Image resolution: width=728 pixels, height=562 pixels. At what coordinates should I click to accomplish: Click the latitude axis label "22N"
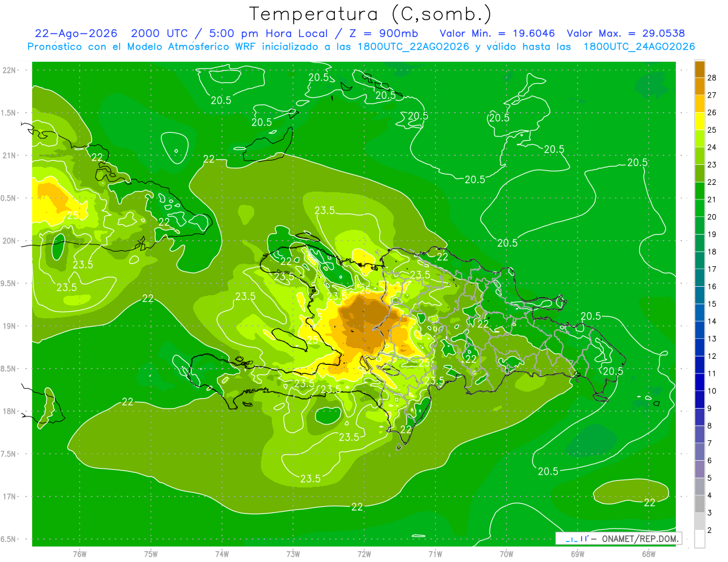(x=10, y=70)
